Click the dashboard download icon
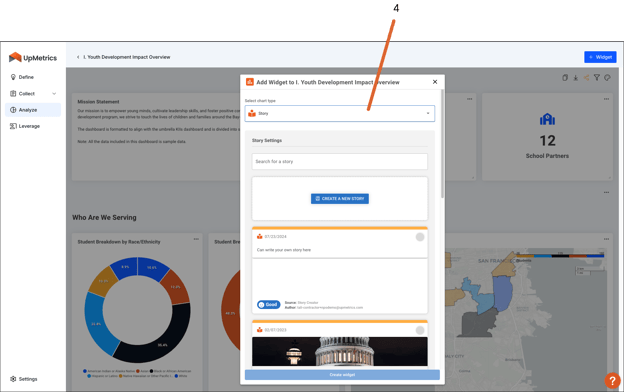 tap(575, 78)
